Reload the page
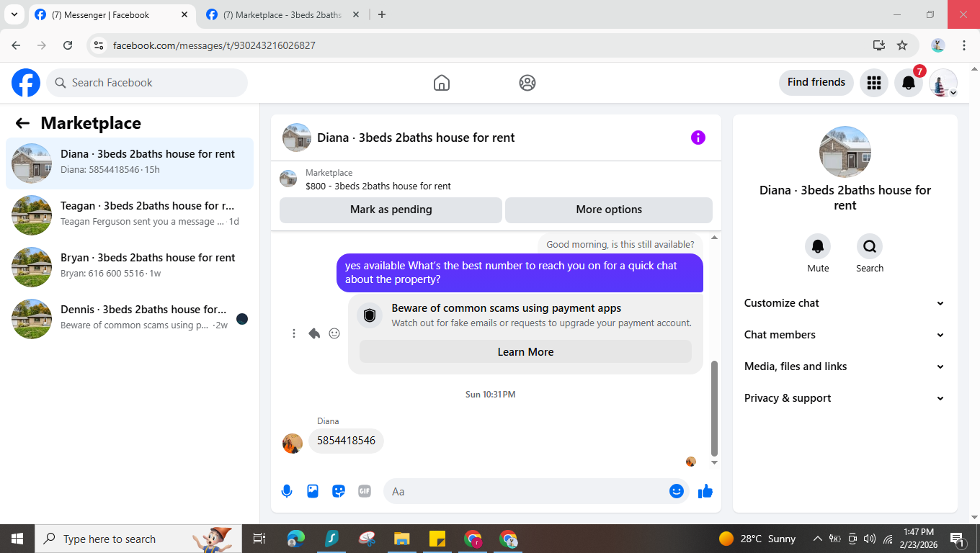This screenshot has height=553, width=980. [x=68, y=45]
